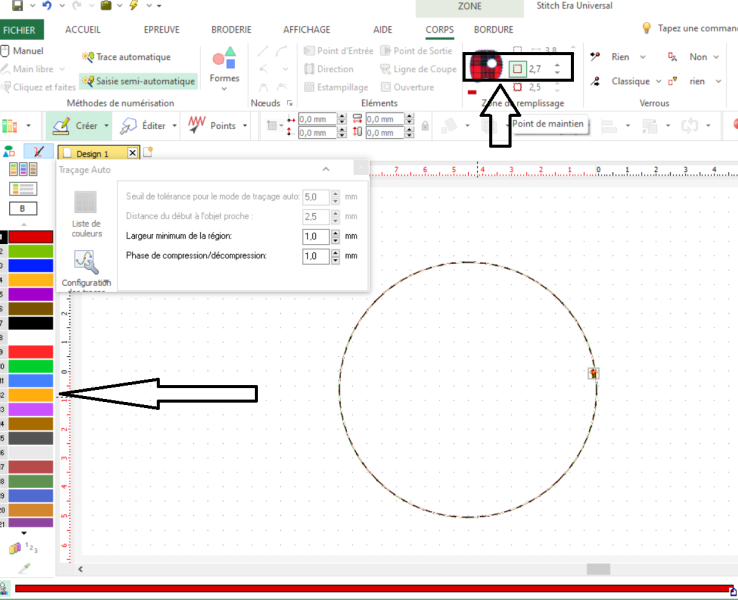Viewport: 738px width, 600px height.
Task: Close the Design 1 document tab
Action: (131, 153)
